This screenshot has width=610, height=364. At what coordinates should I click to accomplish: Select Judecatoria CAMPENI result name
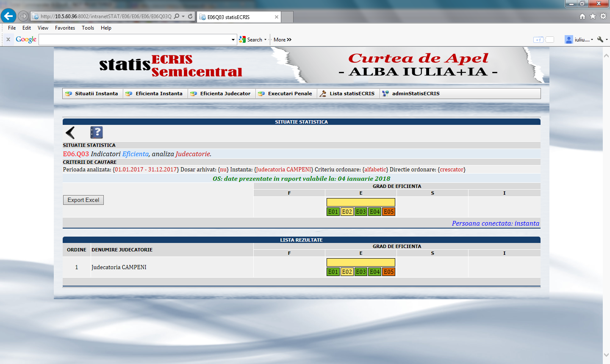point(119,267)
